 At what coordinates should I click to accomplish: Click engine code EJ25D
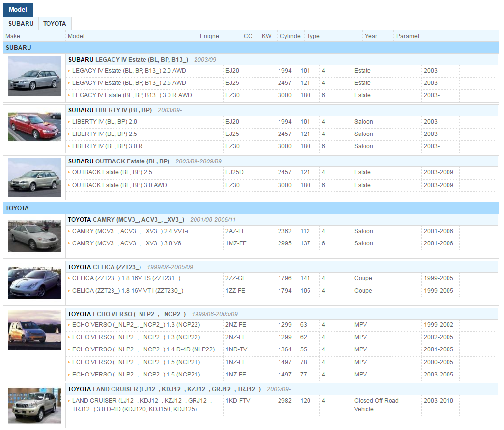[235, 172]
